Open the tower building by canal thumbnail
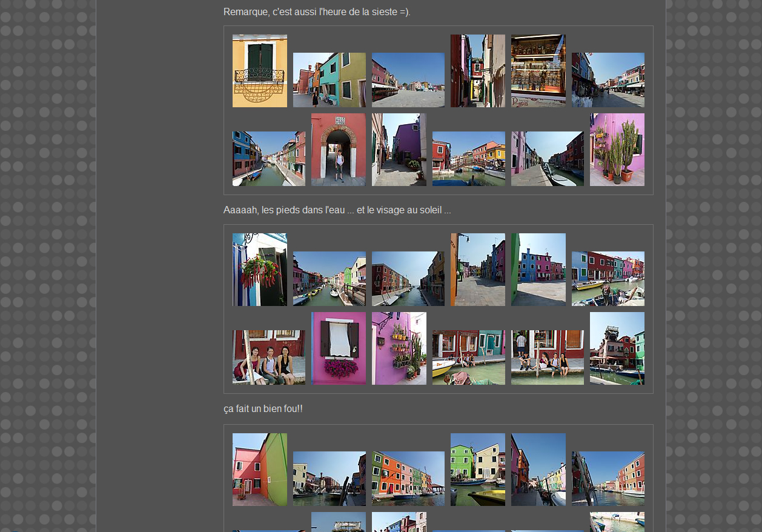Viewport: 762px width, 532px height. (x=617, y=348)
